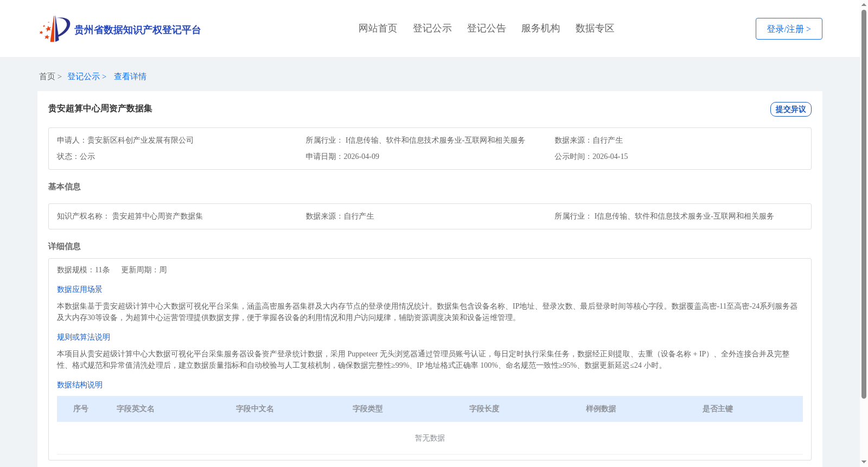Click 规则或算法说明 heading
The width and height of the screenshot is (868, 467).
click(x=84, y=337)
